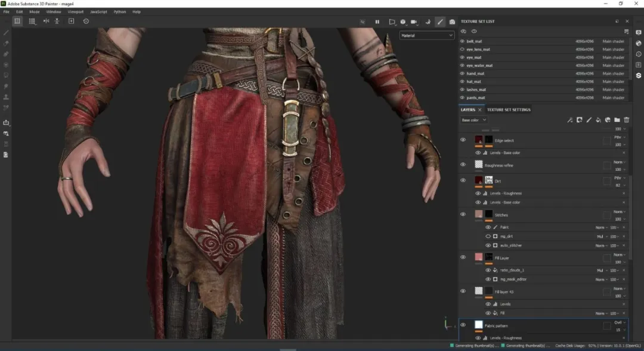This screenshot has width=644, height=351.
Task: Change blend mode of Edge select layer
Action: (x=620, y=137)
